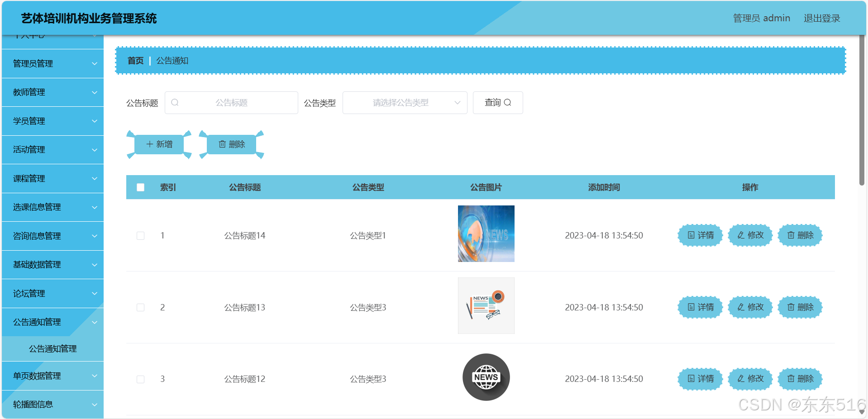
Task: Click the batch 删除 button above table
Action: click(231, 144)
